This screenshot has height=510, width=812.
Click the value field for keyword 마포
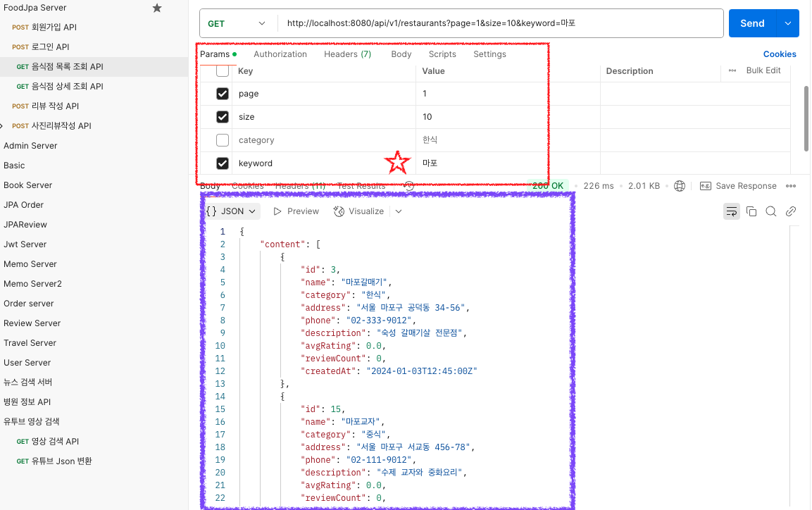pyautogui.click(x=508, y=163)
